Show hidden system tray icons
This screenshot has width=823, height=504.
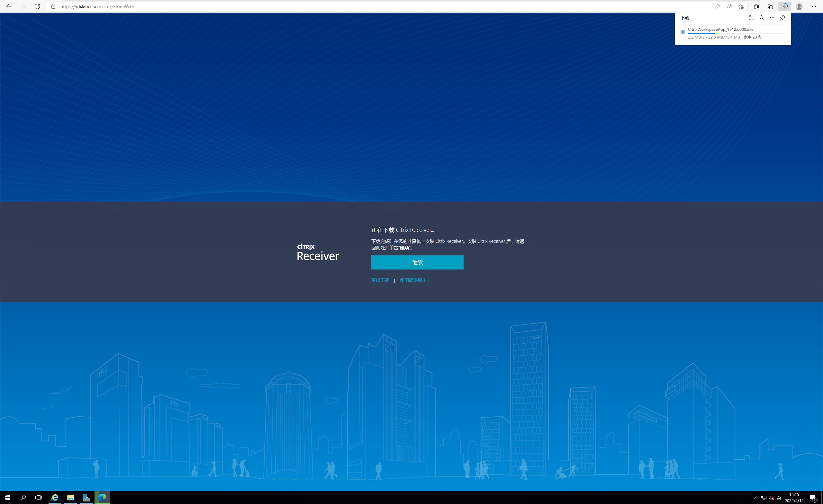click(756, 498)
